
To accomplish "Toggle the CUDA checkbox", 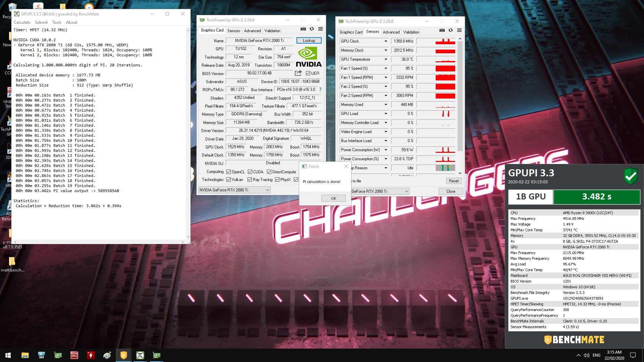I will [x=250, y=172].
